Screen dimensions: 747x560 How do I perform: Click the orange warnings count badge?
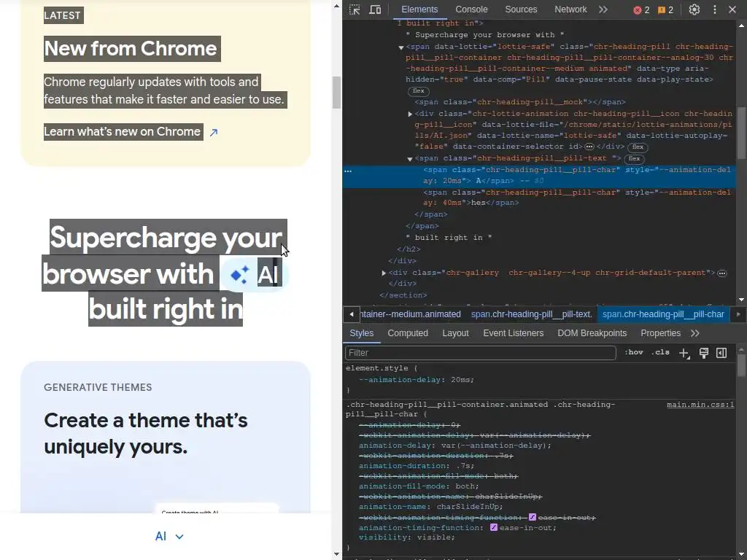665,10
